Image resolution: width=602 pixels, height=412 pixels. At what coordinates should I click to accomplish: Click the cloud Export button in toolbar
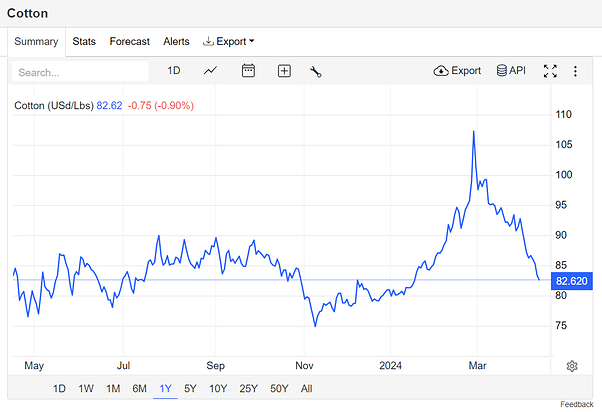click(x=457, y=71)
